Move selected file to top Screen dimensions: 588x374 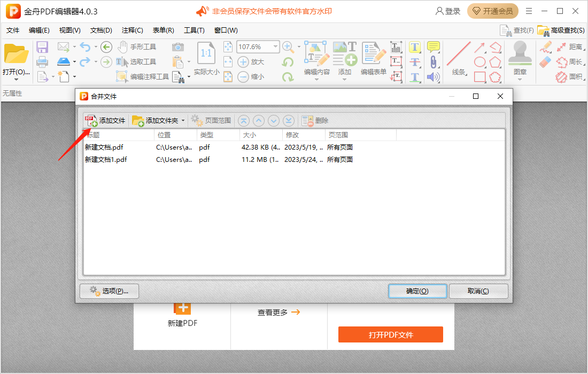point(244,121)
